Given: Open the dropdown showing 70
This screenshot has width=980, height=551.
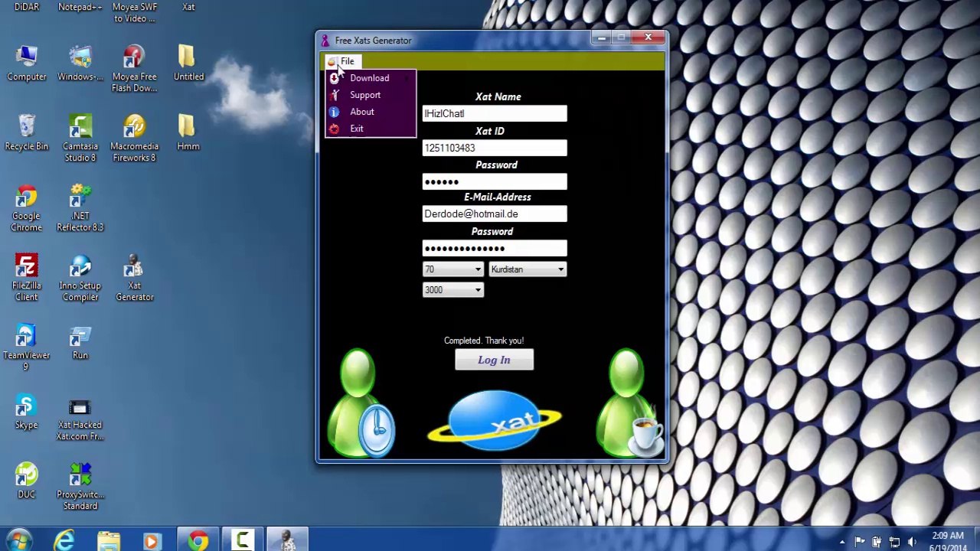Looking at the screenshot, I should coord(452,269).
